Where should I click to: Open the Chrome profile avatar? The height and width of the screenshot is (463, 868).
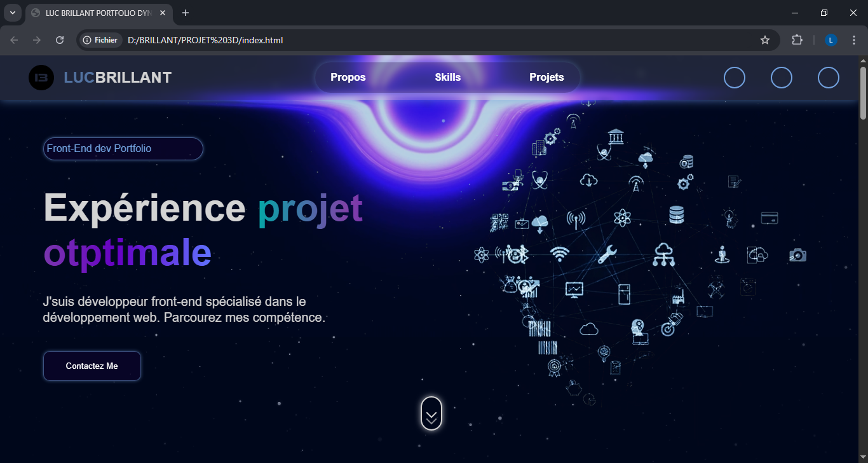(x=831, y=40)
